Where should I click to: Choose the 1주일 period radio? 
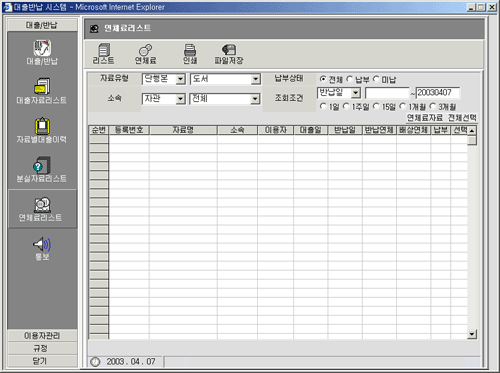tap(346, 106)
